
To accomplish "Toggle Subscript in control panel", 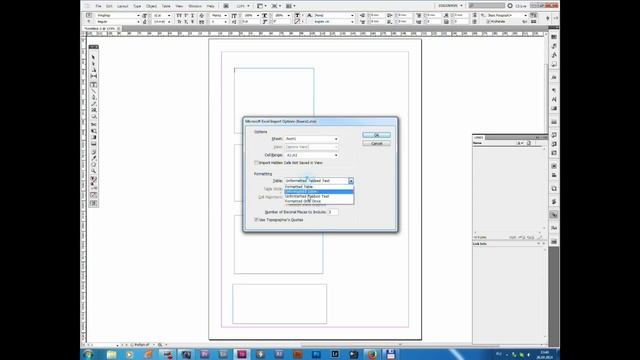I will coord(186,22).
